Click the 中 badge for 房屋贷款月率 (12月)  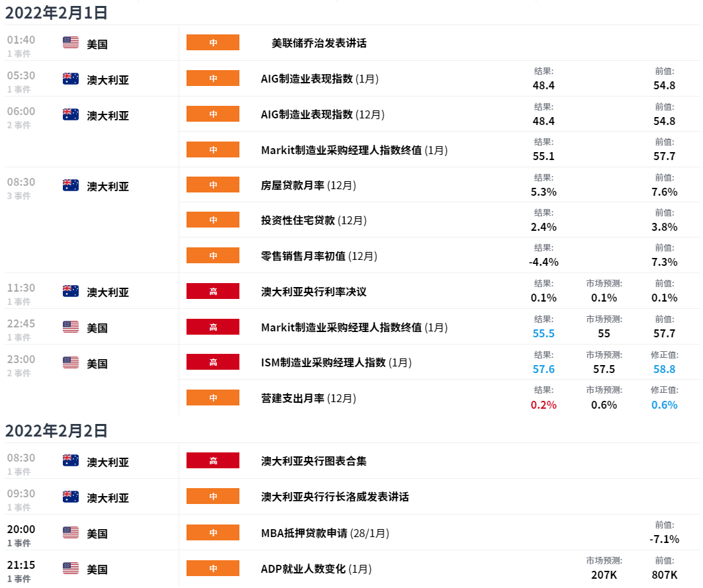pyautogui.click(x=213, y=185)
